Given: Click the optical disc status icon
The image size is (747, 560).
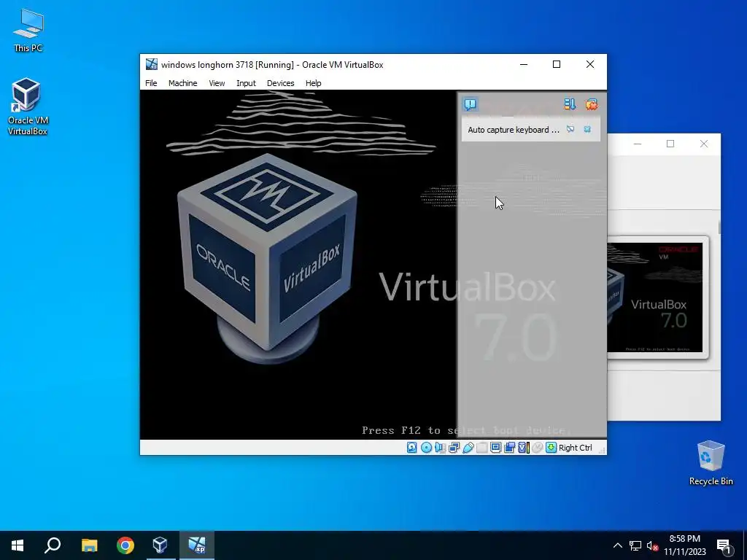Looking at the screenshot, I should click(426, 448).
